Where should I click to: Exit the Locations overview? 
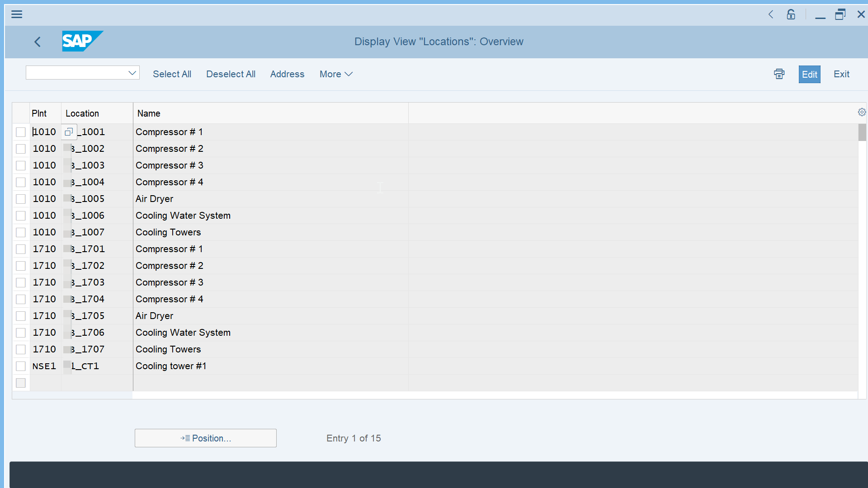[841, 74]
